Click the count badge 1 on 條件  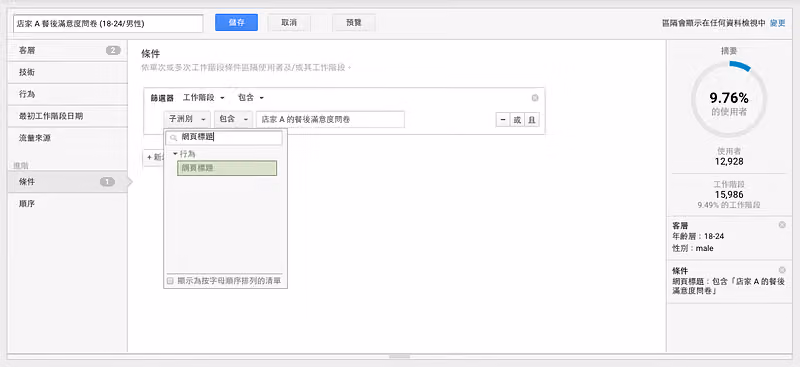tap(107, 182)
